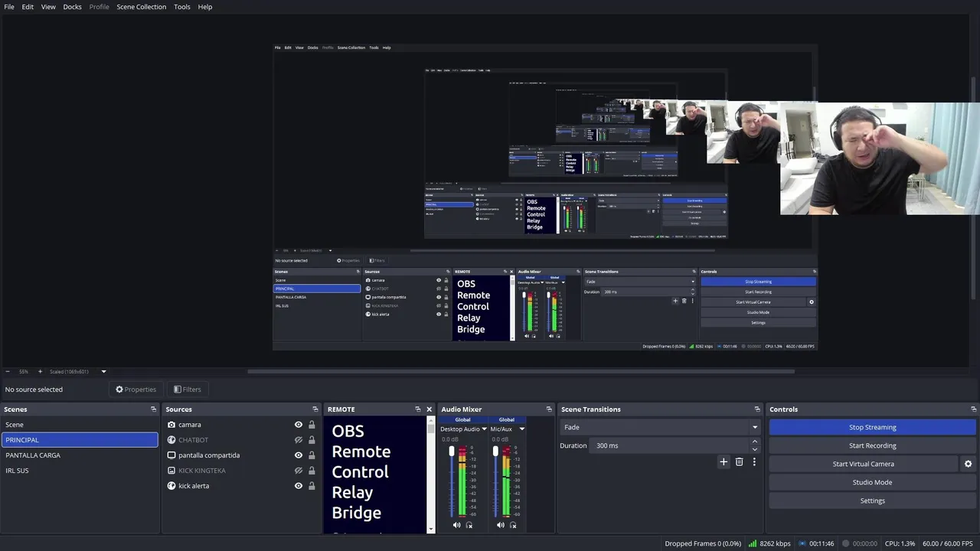Screen dimensions: 980x551
Task: Open the Docks menu
Action: [72, 7]
